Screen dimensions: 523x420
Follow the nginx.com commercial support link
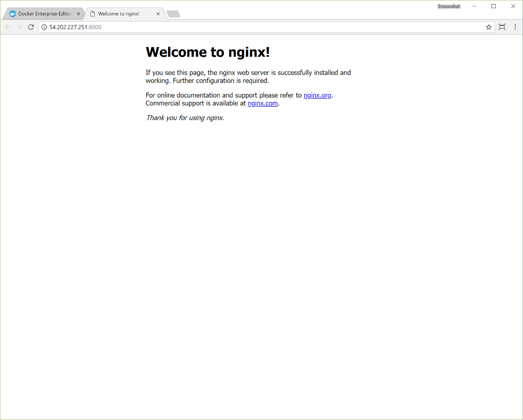[x=263, y=103]
